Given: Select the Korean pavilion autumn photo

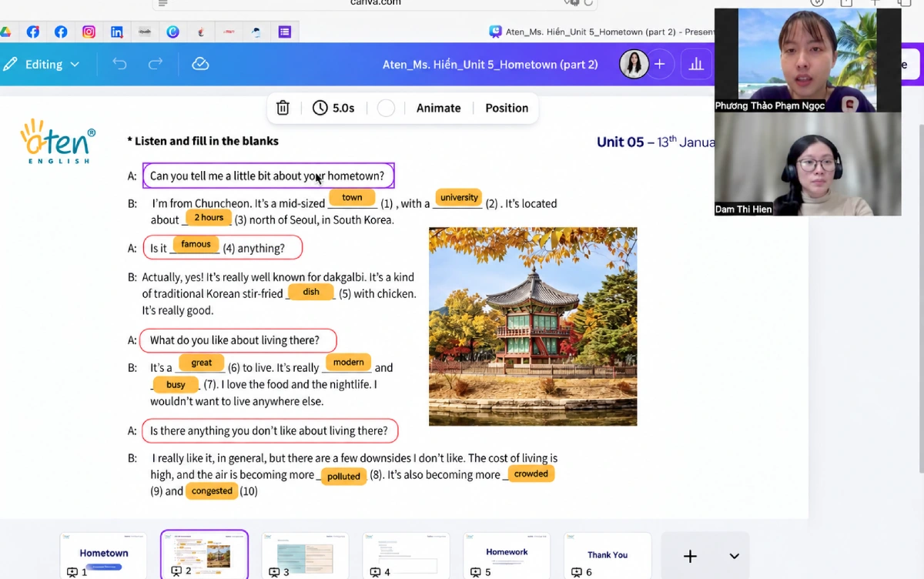Looking at the screenshot, I should [533, 326].
